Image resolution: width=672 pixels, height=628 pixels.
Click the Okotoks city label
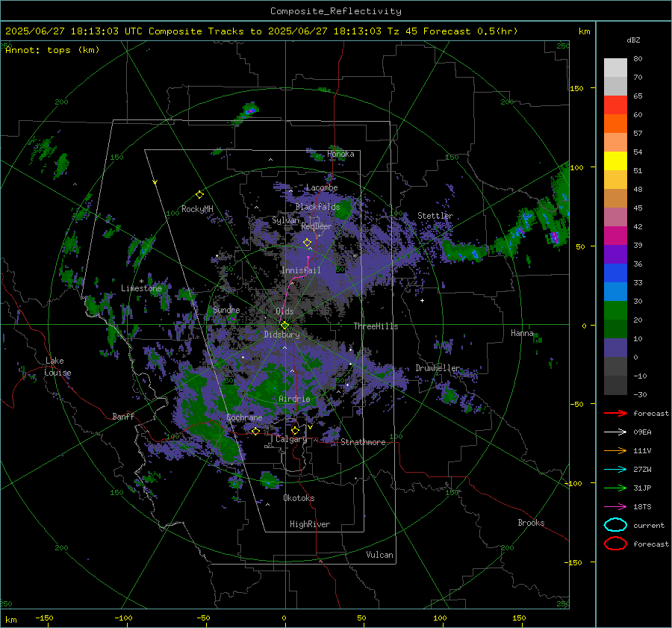[x=299, y=498]
